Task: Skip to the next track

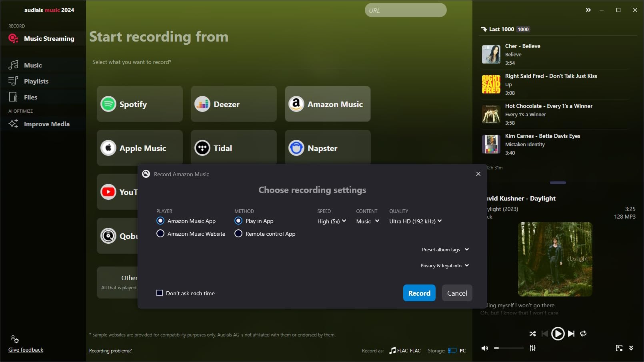Action: (571, 334)
